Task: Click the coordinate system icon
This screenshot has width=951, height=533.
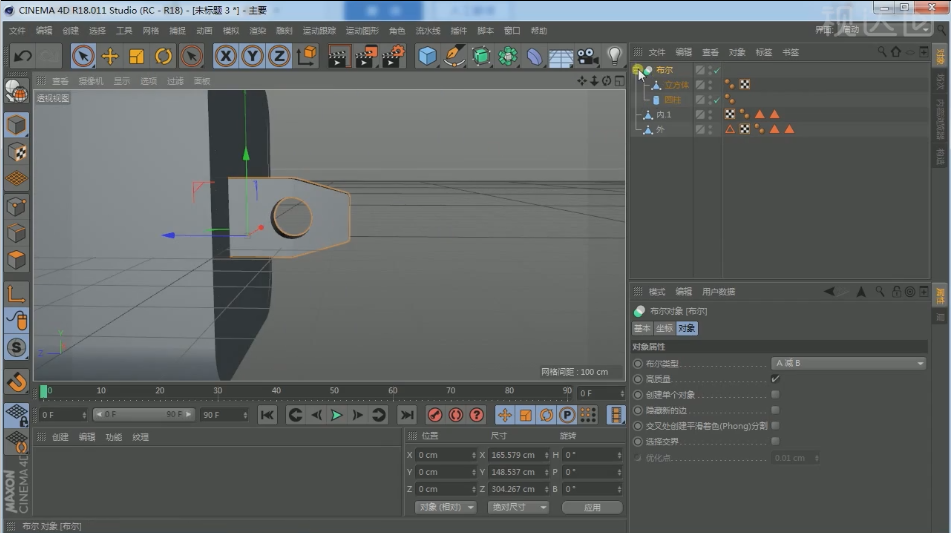Action: (307, 56)
